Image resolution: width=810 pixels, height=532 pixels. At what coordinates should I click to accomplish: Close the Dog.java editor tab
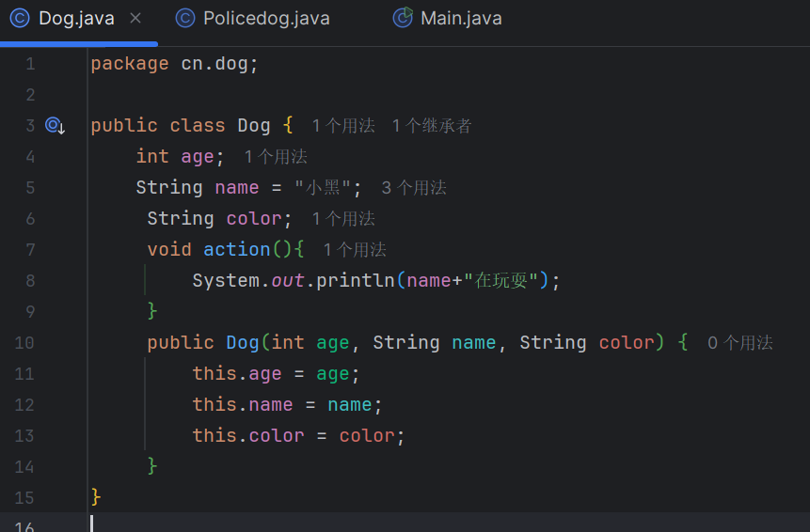point(135,18)
